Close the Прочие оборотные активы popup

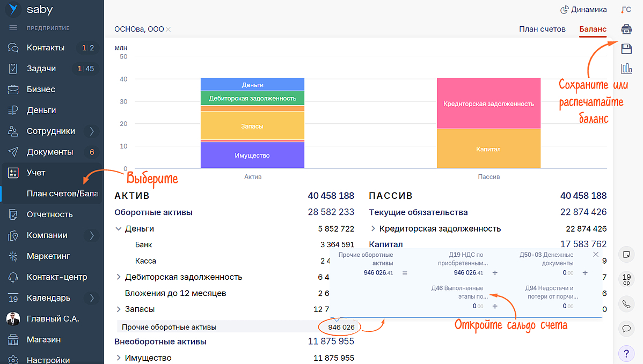(596, 255)
